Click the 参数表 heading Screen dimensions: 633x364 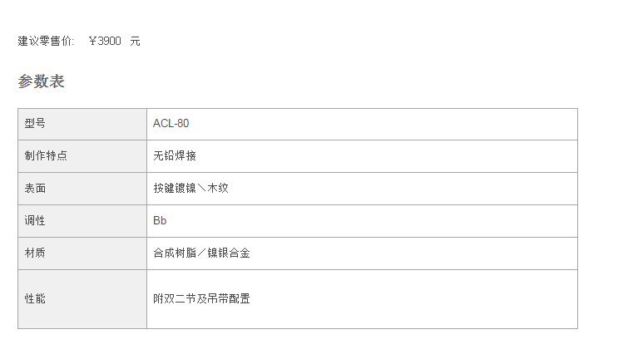(41, 81)
